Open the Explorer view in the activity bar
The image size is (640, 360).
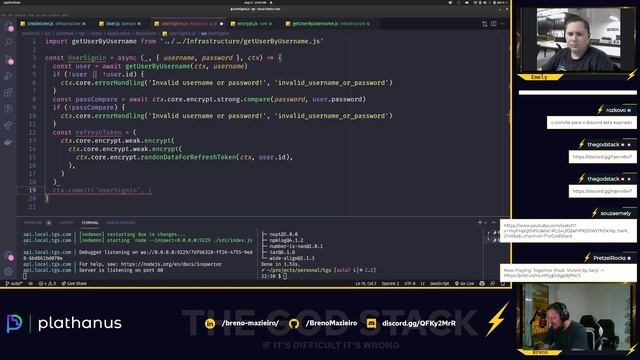coord(9,27)
